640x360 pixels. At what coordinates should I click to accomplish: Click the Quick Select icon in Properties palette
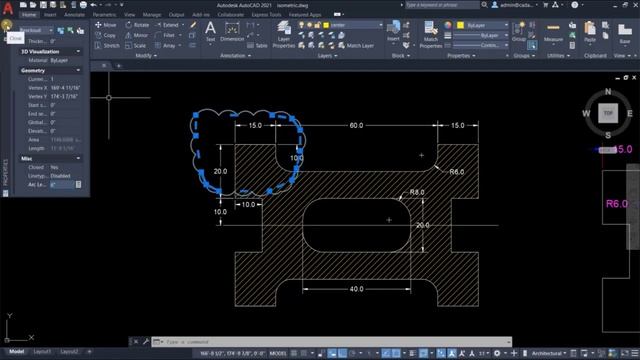(x=81, y=30)
